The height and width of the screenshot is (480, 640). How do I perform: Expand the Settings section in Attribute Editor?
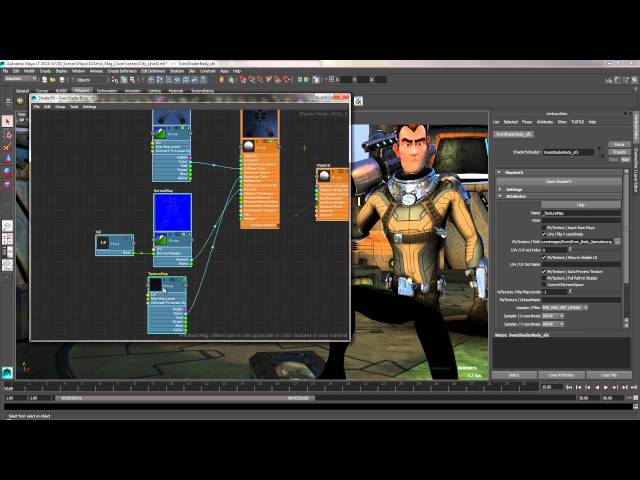pos(500,189)
